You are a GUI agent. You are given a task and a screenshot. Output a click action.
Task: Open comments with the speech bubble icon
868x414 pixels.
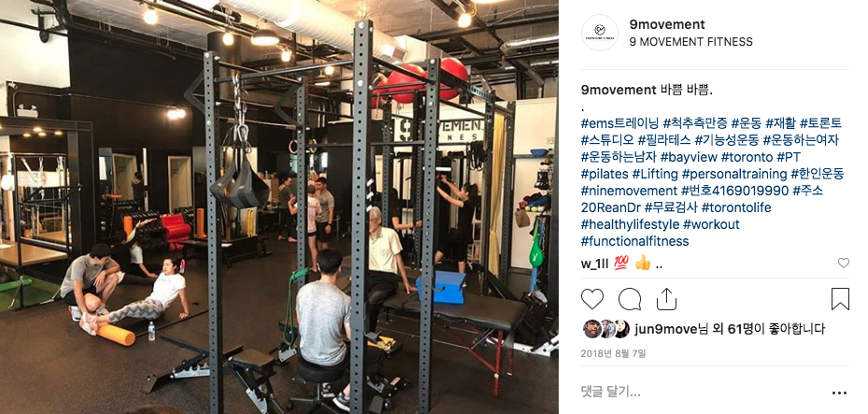point(630,299)
